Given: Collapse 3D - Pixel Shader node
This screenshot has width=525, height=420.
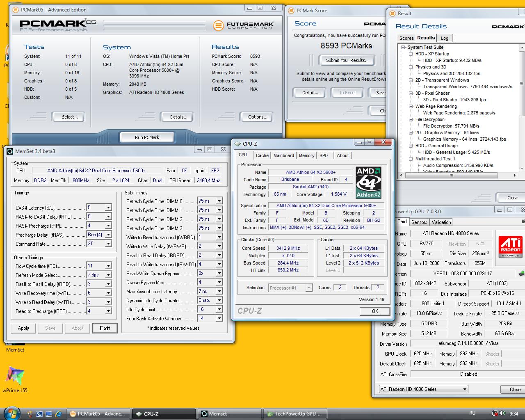Looking at the screenshot, I should click(x=411, y=93).
